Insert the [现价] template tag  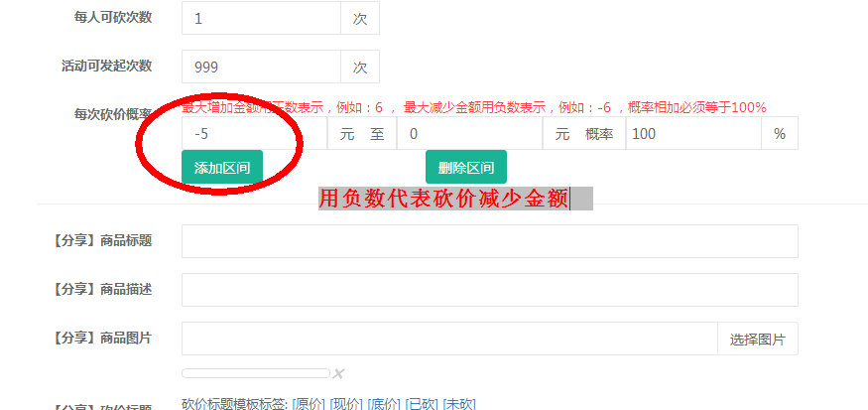(x=346, y=404)
